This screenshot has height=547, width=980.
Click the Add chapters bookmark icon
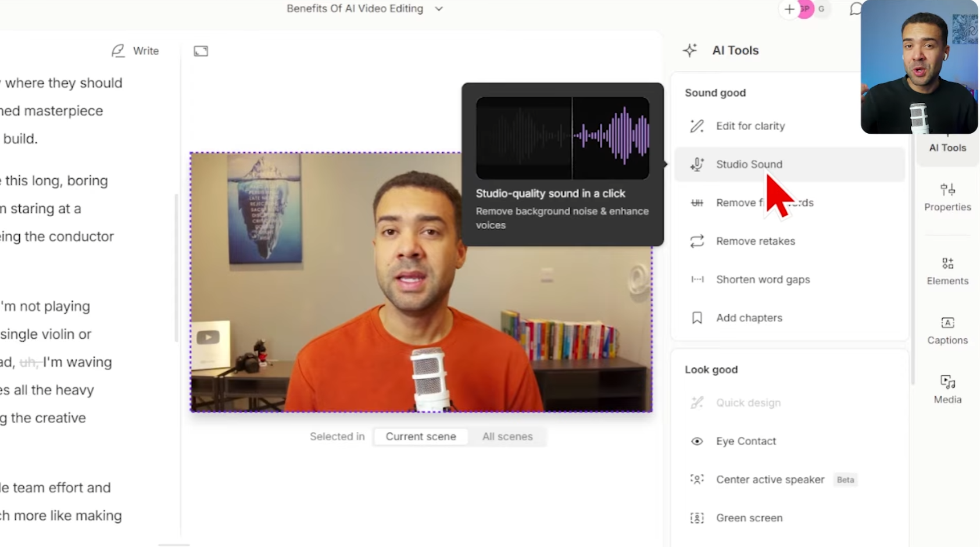click(697, 318)
